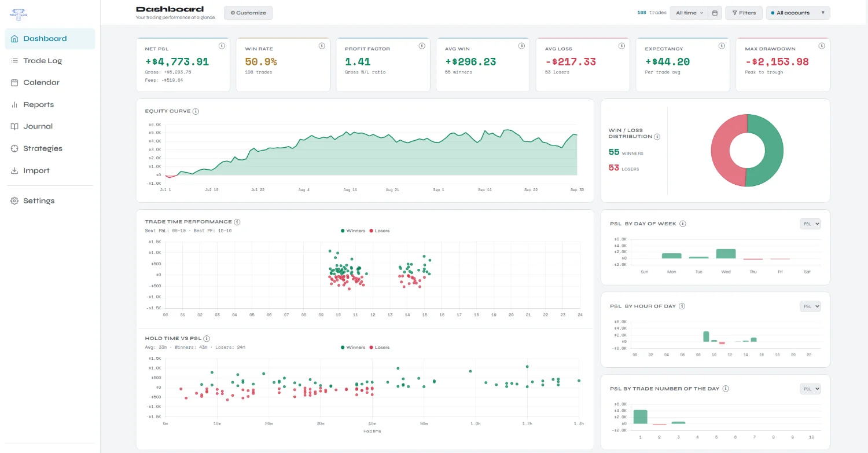Image resolution: width=868 pixels, height=453 pixels.
Task: Change metric dropdown for Hour of Day chart
Action: (x=810, y=306)
